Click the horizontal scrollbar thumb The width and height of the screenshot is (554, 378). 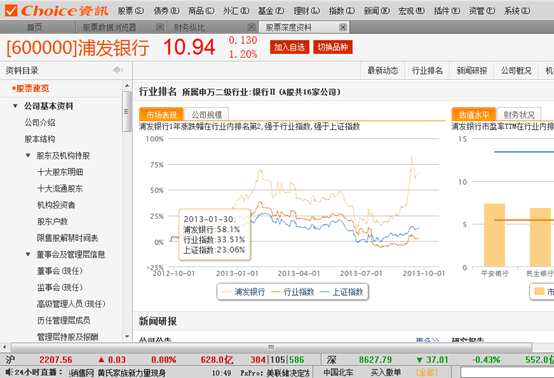pos(271,347)
